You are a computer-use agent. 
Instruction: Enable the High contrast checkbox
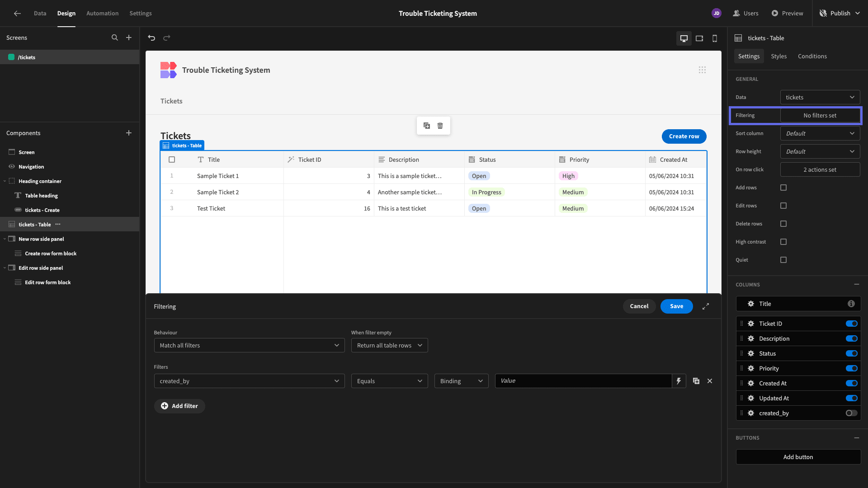pos(783,242)
